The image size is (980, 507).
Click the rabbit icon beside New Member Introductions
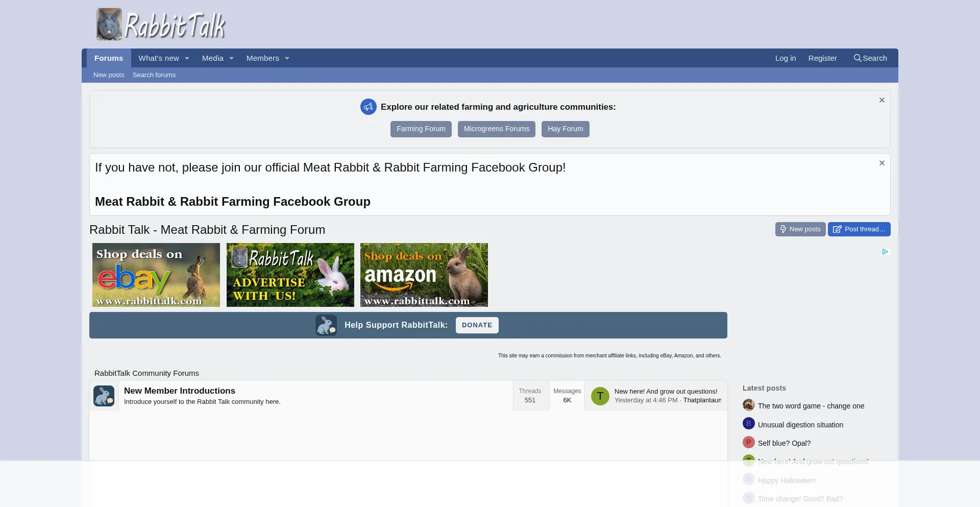pyautogui.click(x=104, y=396)
